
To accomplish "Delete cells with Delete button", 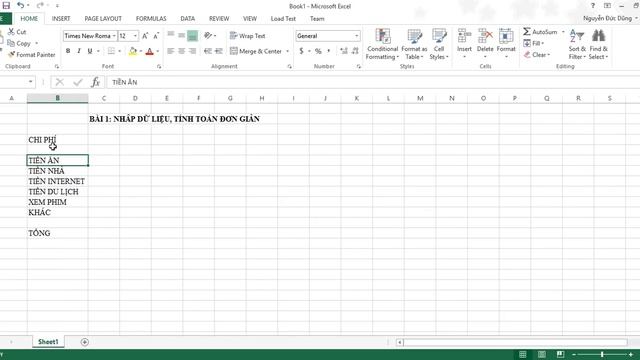I will (x=485, y=43).
